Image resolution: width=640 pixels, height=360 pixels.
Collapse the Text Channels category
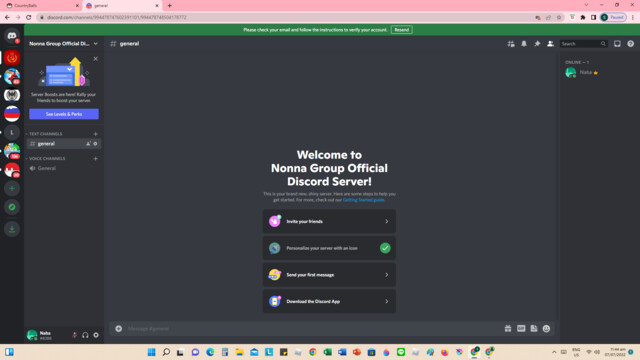(x=45, y=134)
